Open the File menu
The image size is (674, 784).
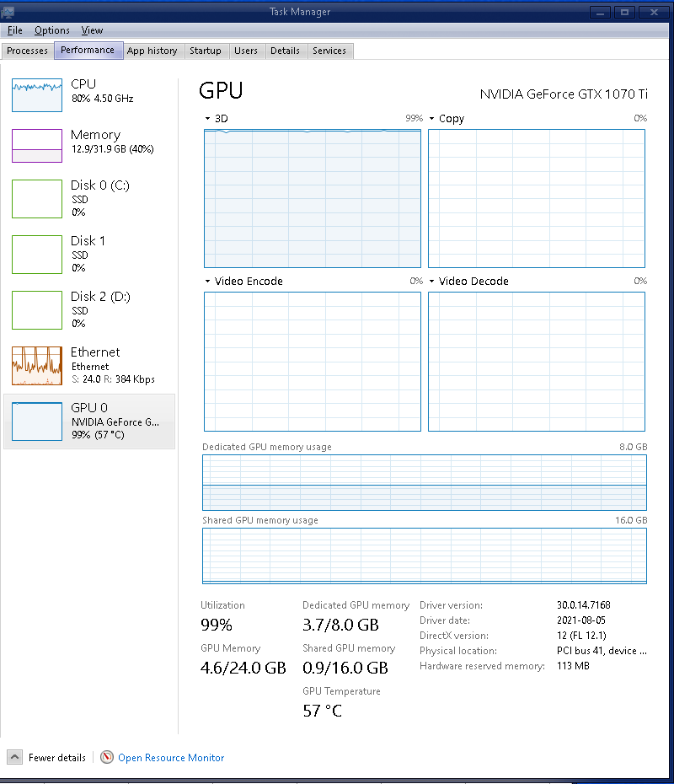tap(14, 30)
